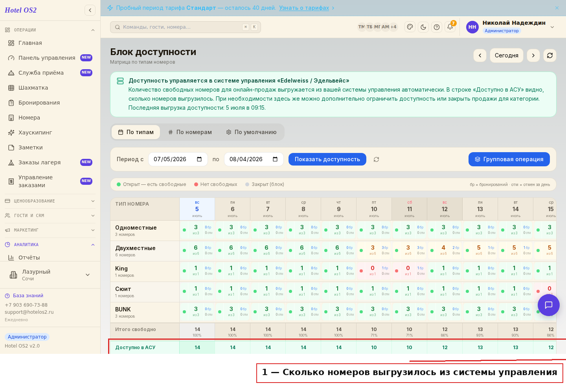Open the Николай Надеждин user menu
The image size is (566, 392).
click(511, 27)
